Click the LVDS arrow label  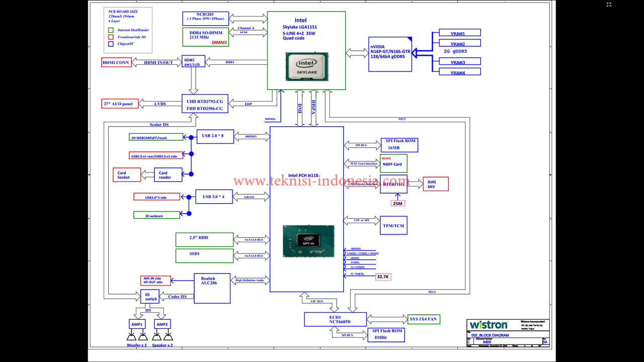click(160, 104)
